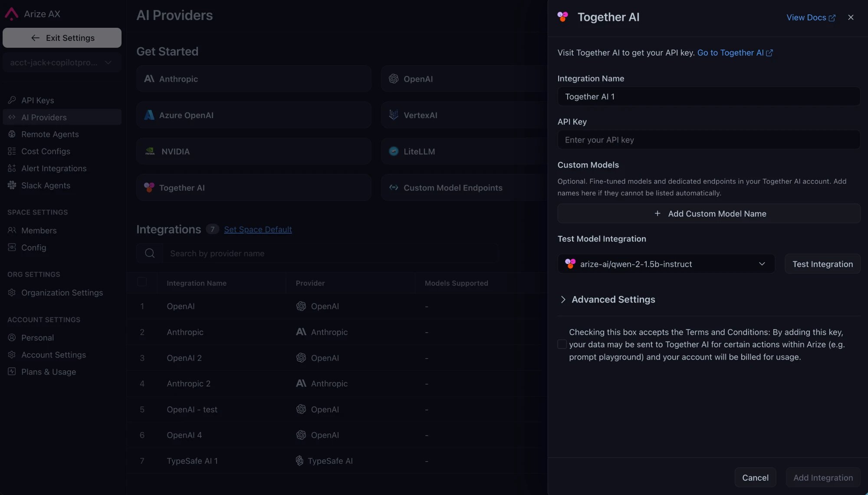Select the Anthropic provider card
868x495 pixels.
coord(254,79)
